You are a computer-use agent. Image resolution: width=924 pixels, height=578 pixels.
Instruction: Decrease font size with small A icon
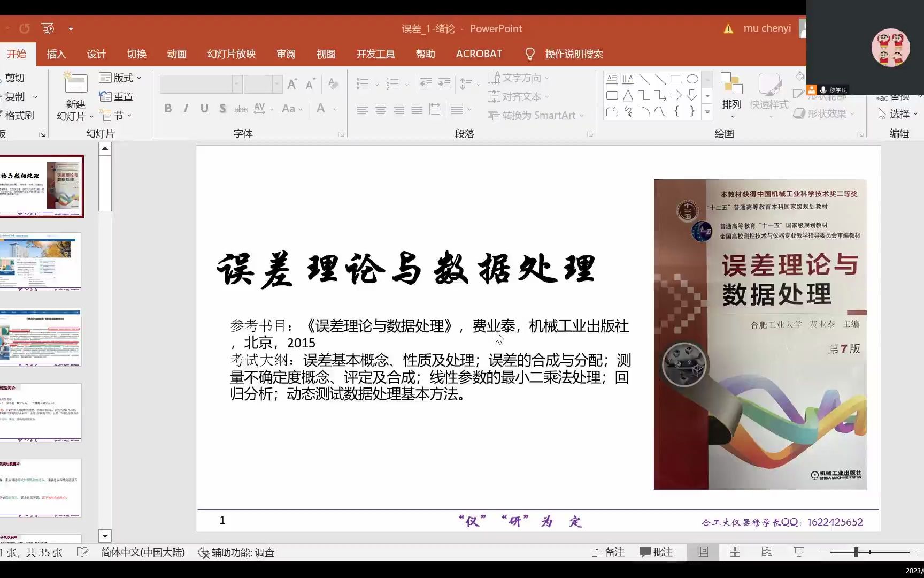(310, 84)
